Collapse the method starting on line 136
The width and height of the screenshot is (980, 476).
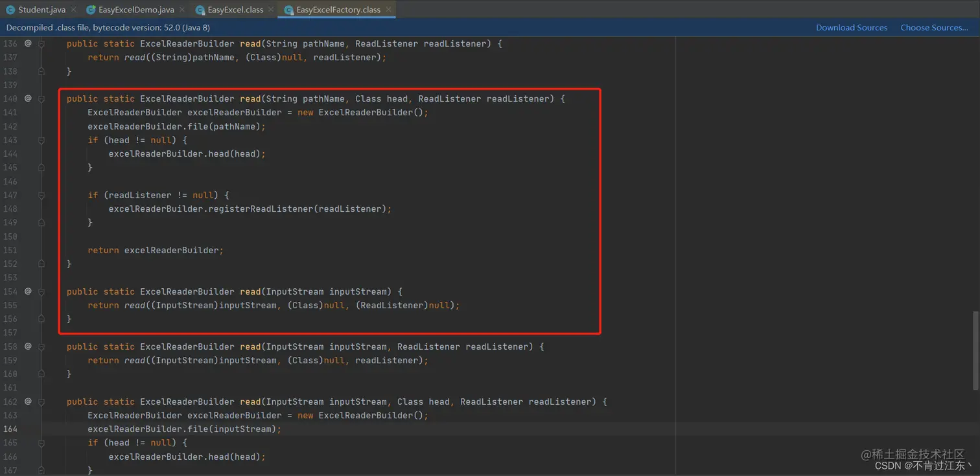[41, 44]
